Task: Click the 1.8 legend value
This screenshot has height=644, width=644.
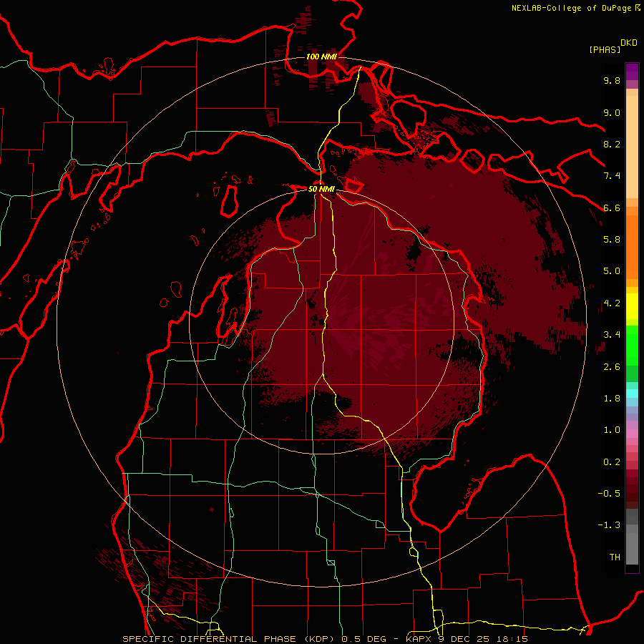Action: pos(612,398)
